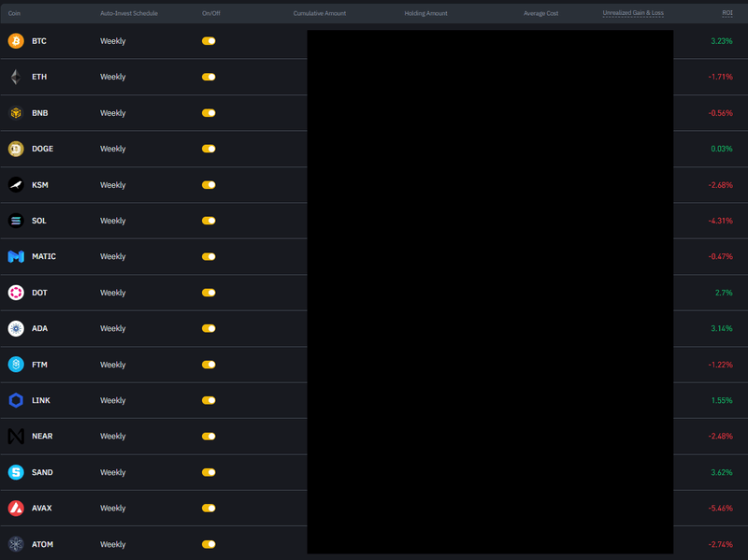Screen dimensions: 748x560
Task: Turn off the ETH auto-invest toggle
Action: tap(209, 77)
